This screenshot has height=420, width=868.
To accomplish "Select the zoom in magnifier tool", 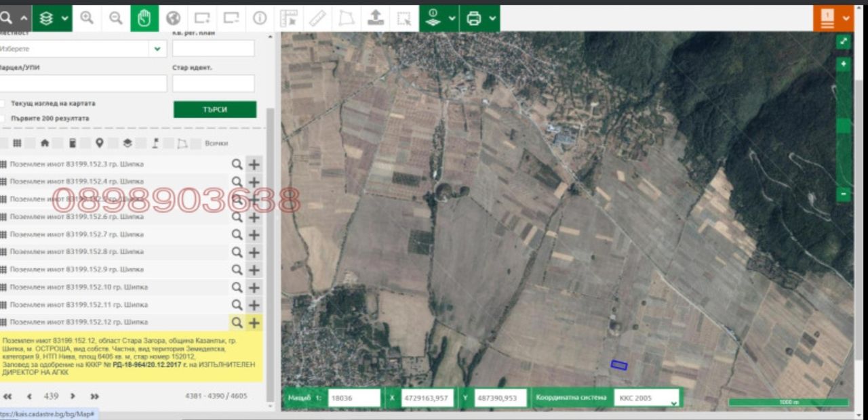I will 87,18.
